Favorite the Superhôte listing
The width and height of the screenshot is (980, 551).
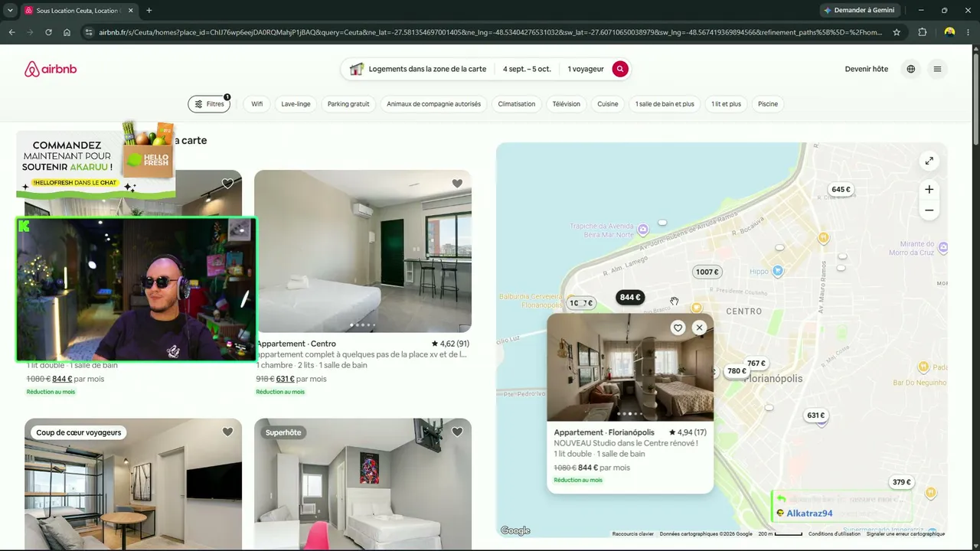pyautogui.click(x=457, y=432)
